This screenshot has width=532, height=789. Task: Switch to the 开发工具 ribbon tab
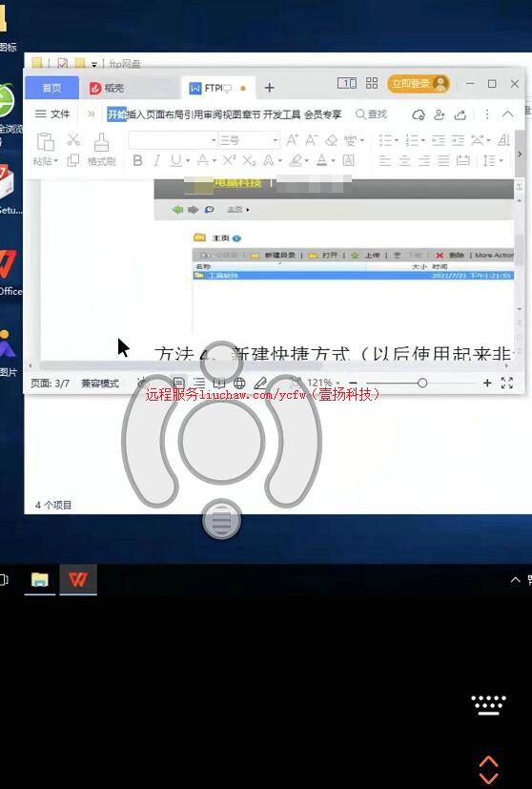[281, 114]
